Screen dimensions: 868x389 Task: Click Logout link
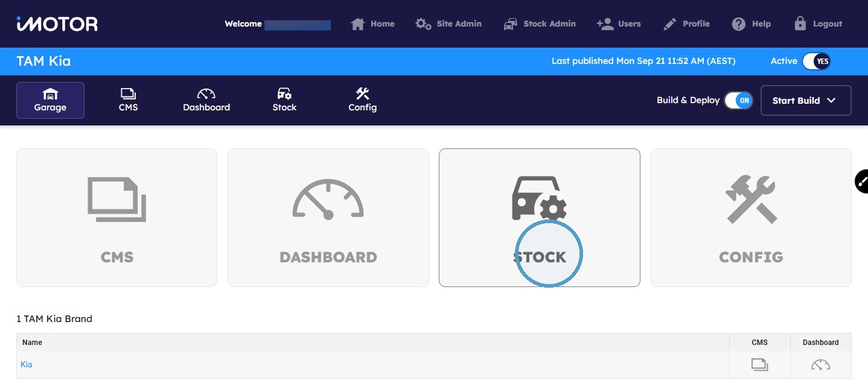pos(818,24)
